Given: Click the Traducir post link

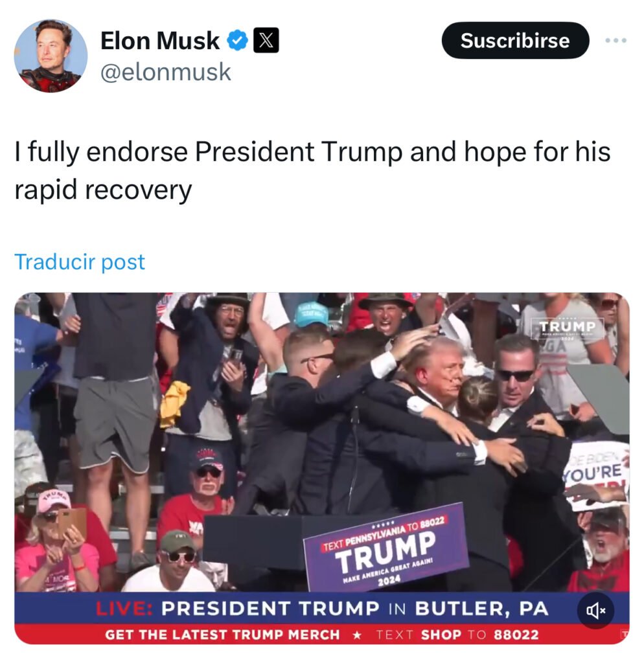Looking at the screenshot, I should tap(80, 262).
